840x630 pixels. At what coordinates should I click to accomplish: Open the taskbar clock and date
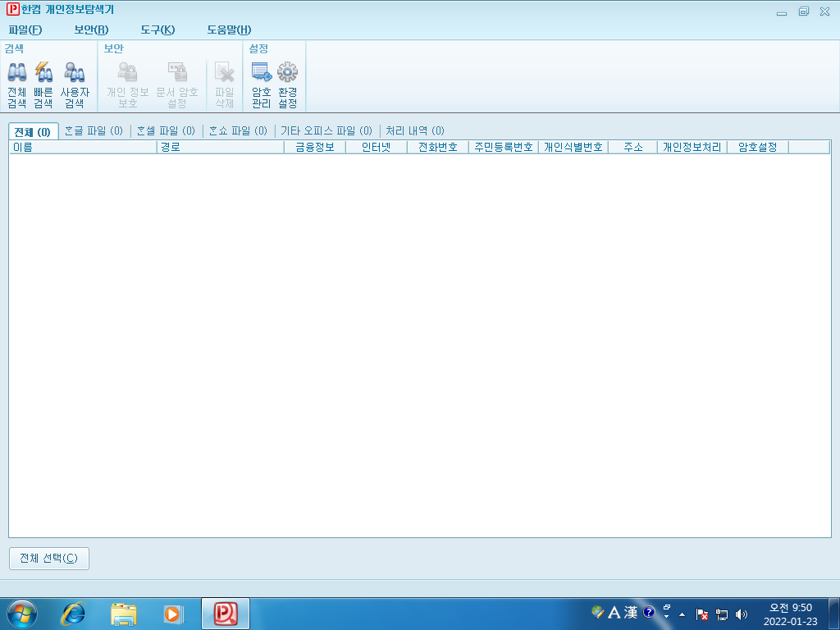[x=790, y=614]
